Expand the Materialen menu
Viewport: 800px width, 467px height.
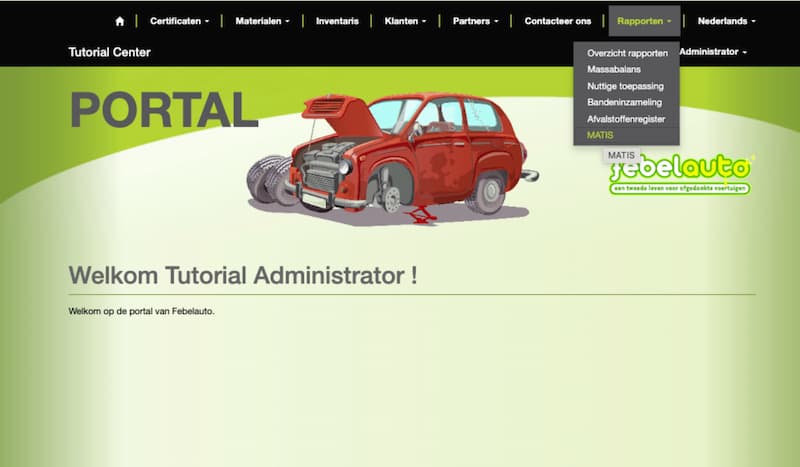[x=262, y=21]
